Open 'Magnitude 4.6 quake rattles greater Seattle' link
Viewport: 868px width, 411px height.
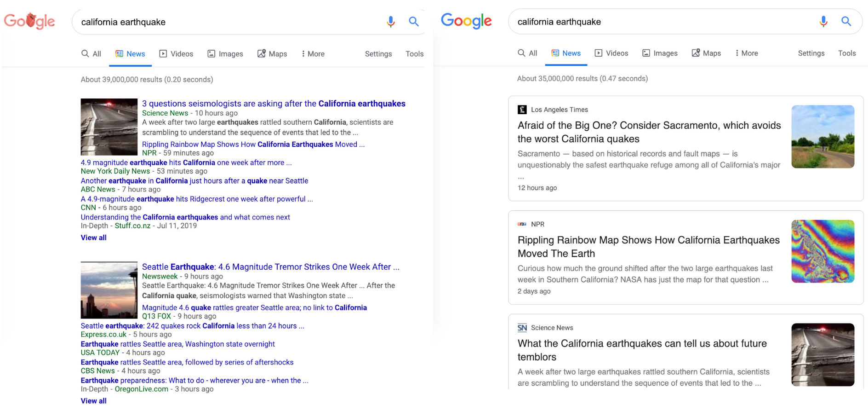(254, 307)
